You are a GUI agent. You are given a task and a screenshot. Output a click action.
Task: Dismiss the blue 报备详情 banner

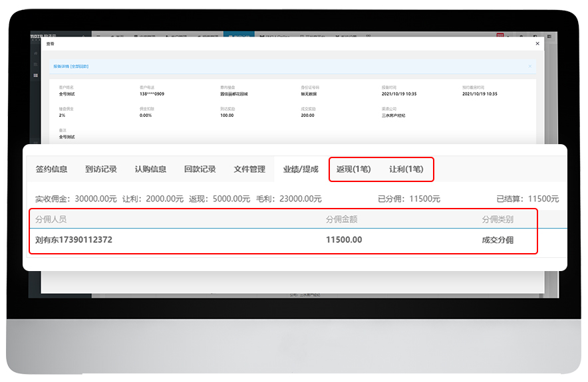click(x=530, y=66)
